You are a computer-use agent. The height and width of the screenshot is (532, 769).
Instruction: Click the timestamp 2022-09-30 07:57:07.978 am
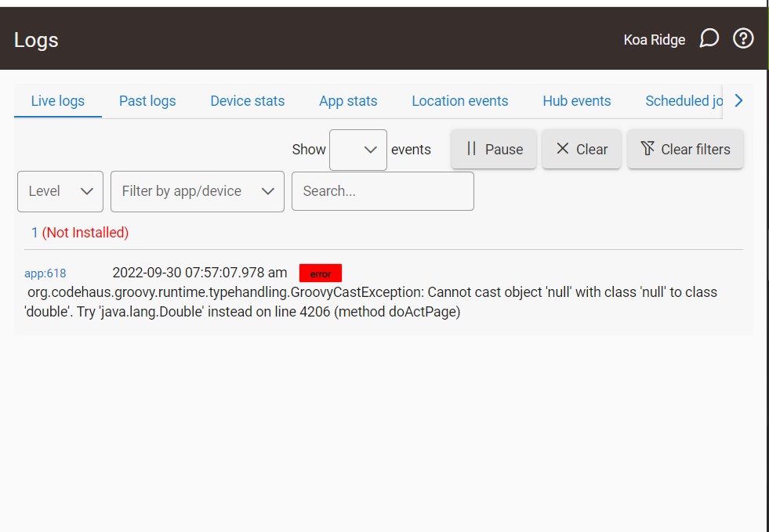(x=200, y=273)
